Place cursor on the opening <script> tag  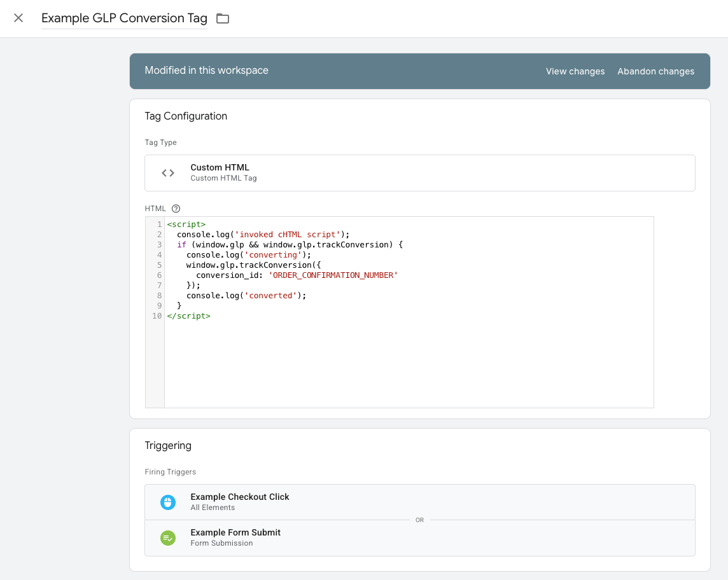tap(186, 224)
